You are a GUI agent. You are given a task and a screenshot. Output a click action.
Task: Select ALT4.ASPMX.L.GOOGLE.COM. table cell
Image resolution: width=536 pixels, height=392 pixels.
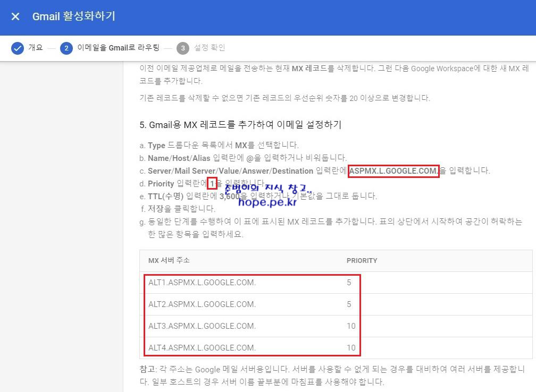point(202,347)
